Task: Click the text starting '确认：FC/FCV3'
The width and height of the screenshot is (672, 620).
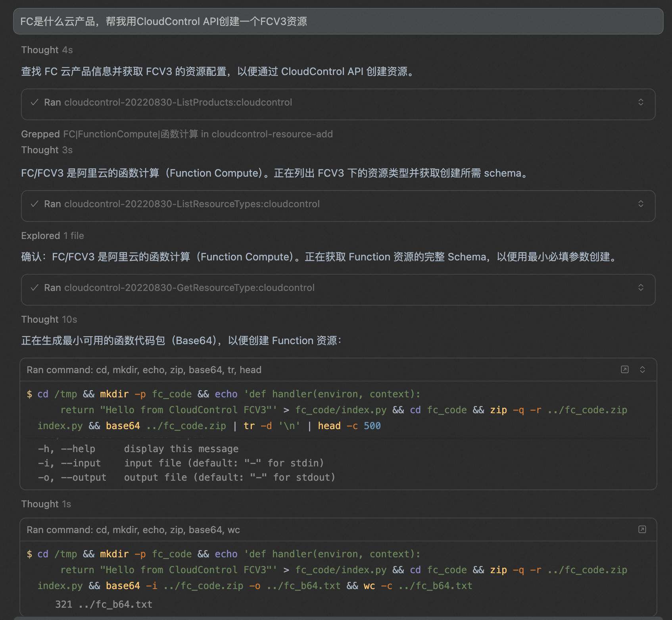Action: [320, 257]
